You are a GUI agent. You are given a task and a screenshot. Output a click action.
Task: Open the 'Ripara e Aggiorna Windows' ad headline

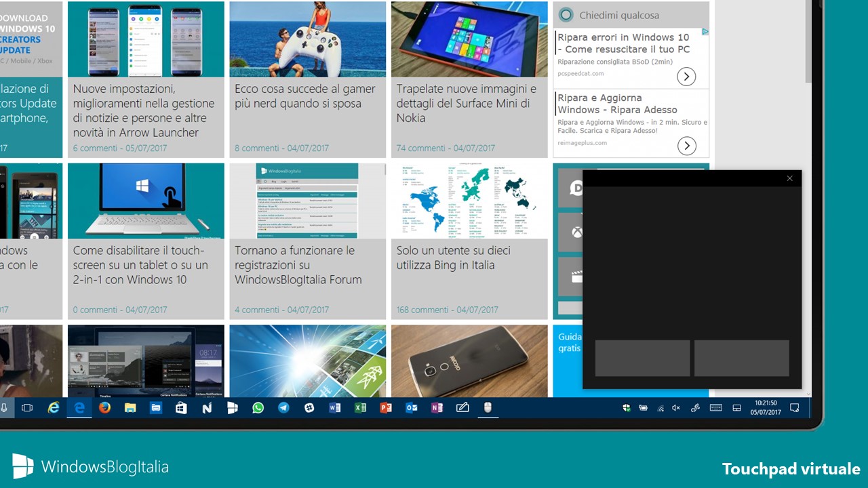(x=618, y=104)
